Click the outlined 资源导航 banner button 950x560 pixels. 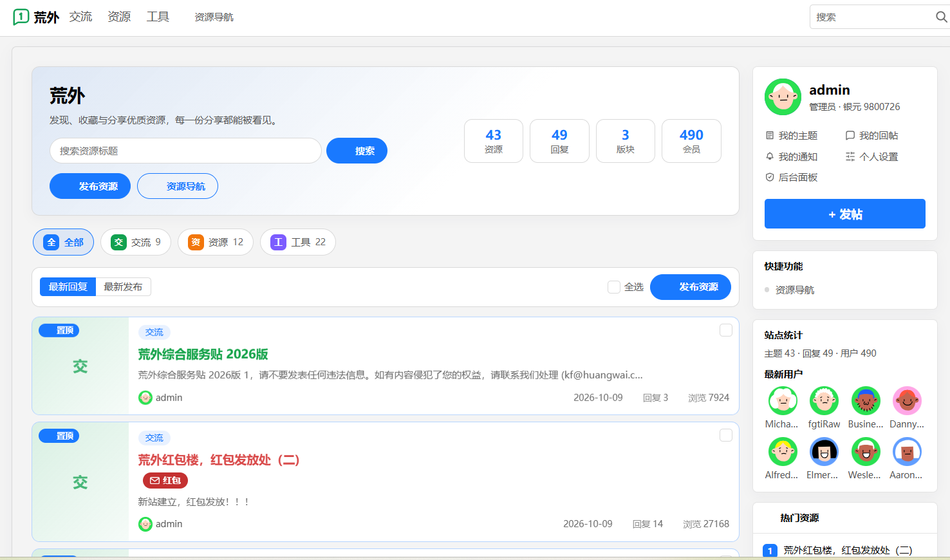point(178,186)
